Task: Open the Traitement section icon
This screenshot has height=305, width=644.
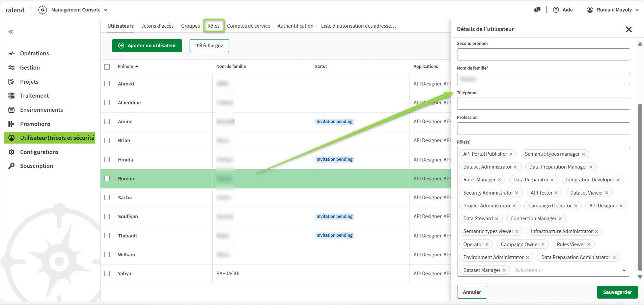Action: tap(11, 95)
